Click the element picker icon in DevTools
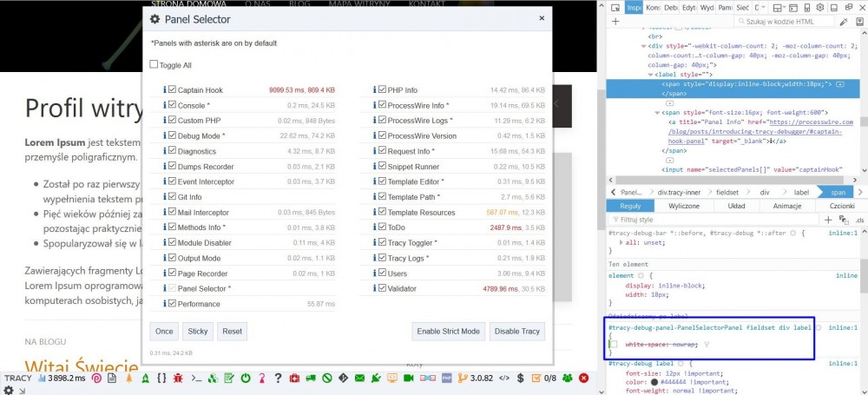 coord(612,7)
